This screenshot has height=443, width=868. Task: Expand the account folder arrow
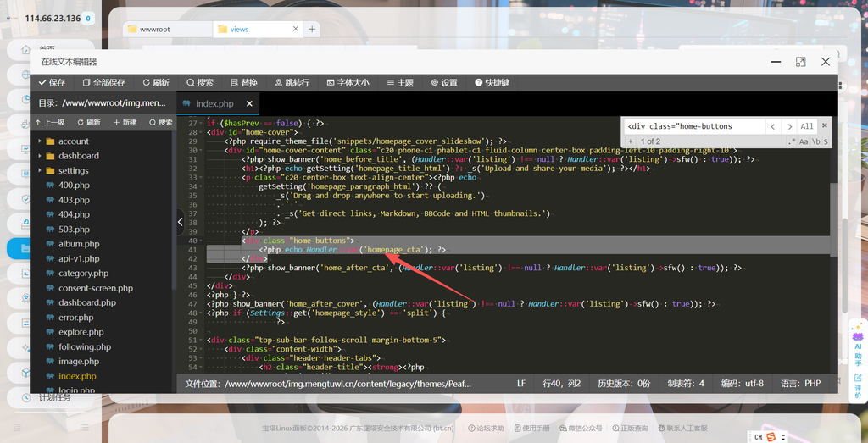(40, 141)
